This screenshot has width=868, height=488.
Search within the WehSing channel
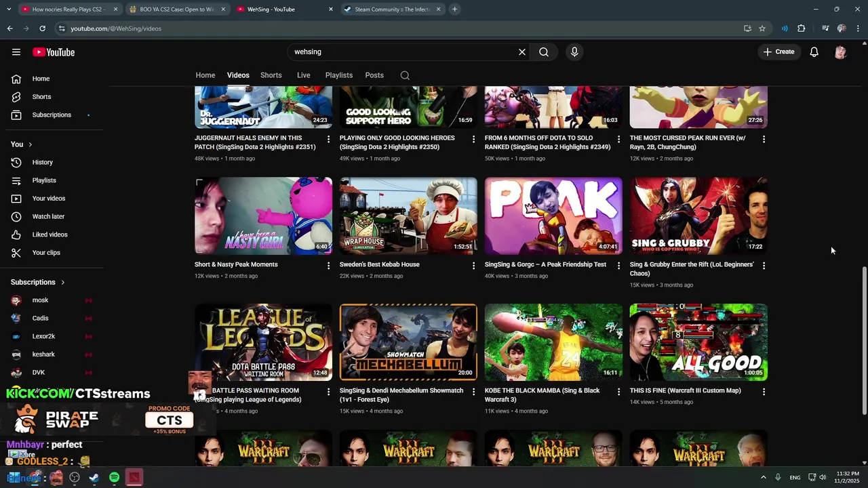tap(405, 75)
